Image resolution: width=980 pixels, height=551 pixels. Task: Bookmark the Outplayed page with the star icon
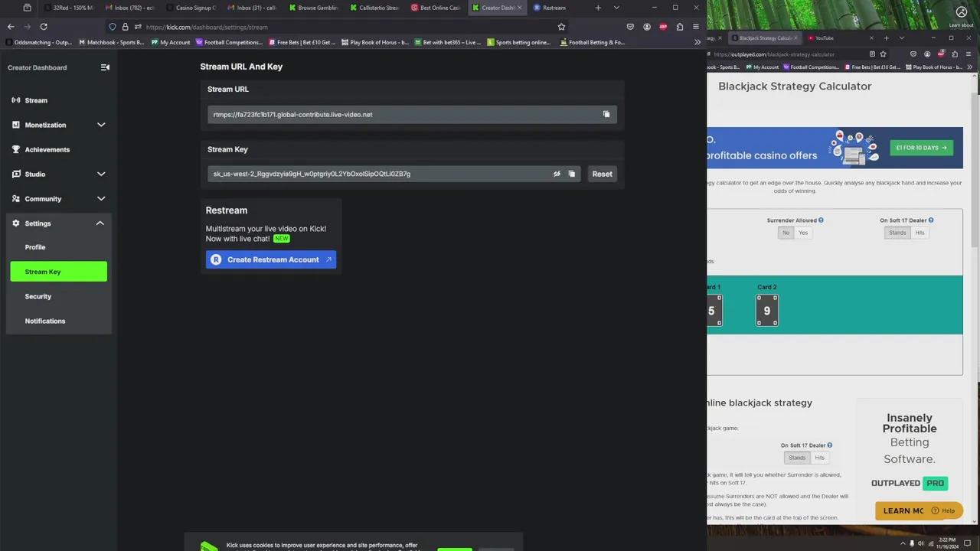[x=884, y=54]
